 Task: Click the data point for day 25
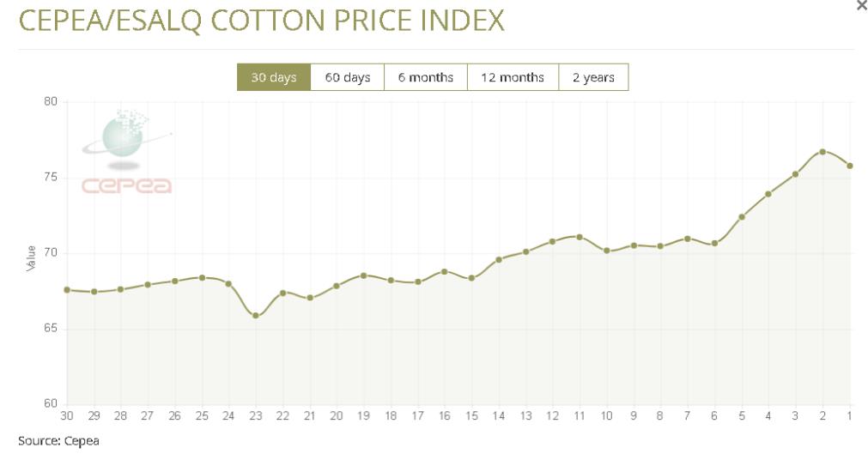(x=202, y=278)
